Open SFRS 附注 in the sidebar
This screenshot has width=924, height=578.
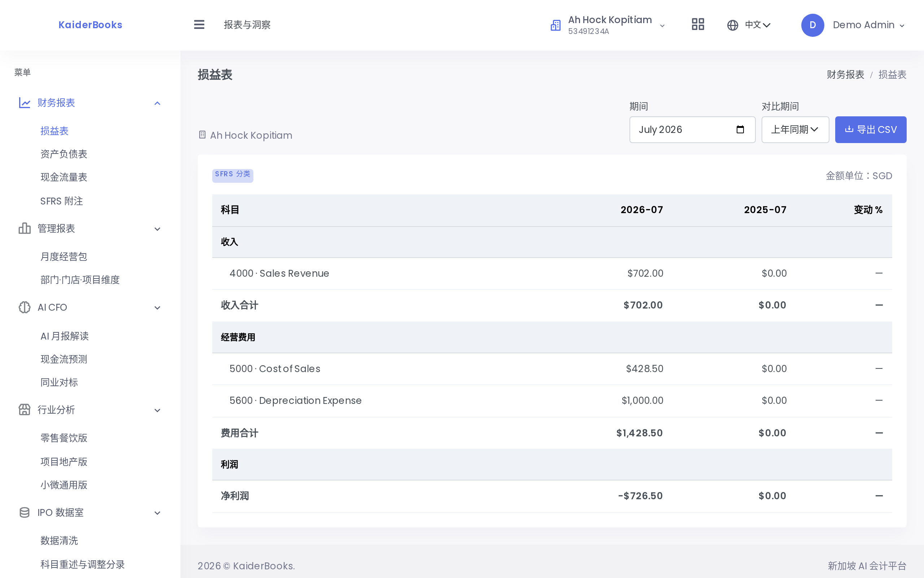61,201
